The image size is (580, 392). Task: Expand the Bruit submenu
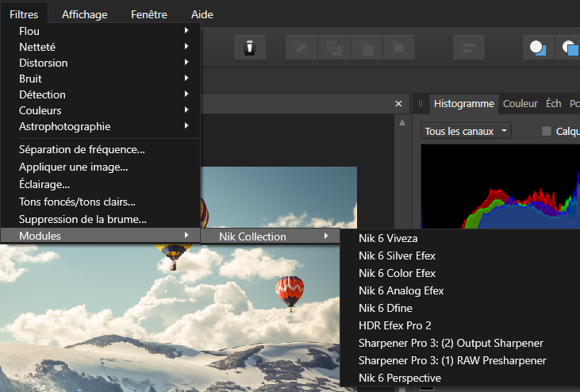tap(101, 79)
